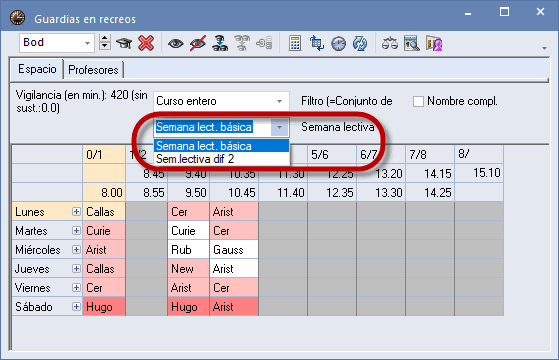Click the crossed-out eye hide icon
Screen dimensions: 559x360
pyautogui.click(x=198, y=43)
